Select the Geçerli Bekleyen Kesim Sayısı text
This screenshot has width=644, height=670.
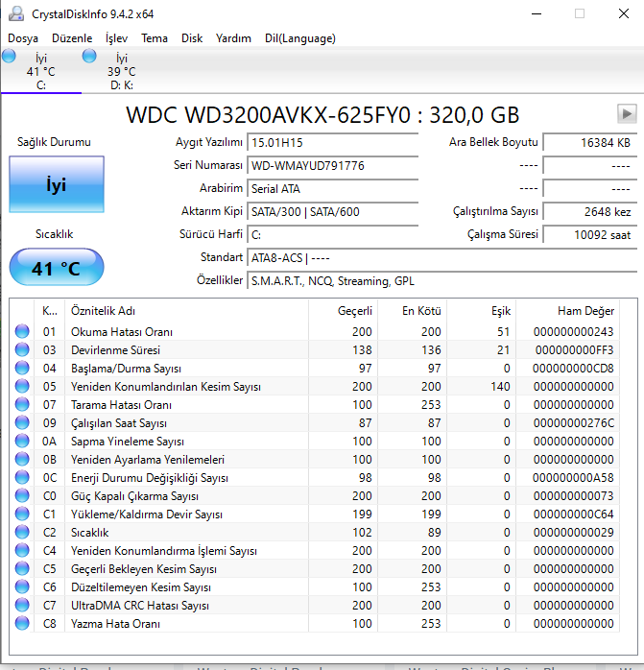pos(144,569)
